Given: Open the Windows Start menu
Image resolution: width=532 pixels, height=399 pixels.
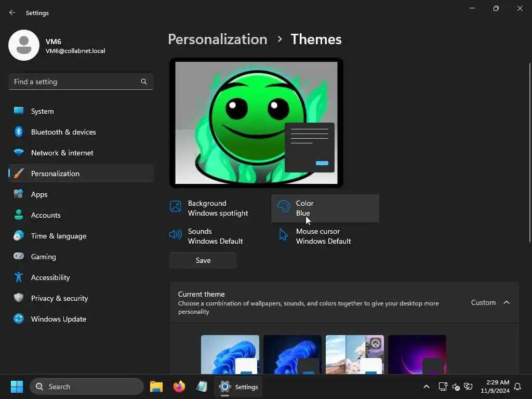Looking at the screenshot, I should tap(17, 387).
